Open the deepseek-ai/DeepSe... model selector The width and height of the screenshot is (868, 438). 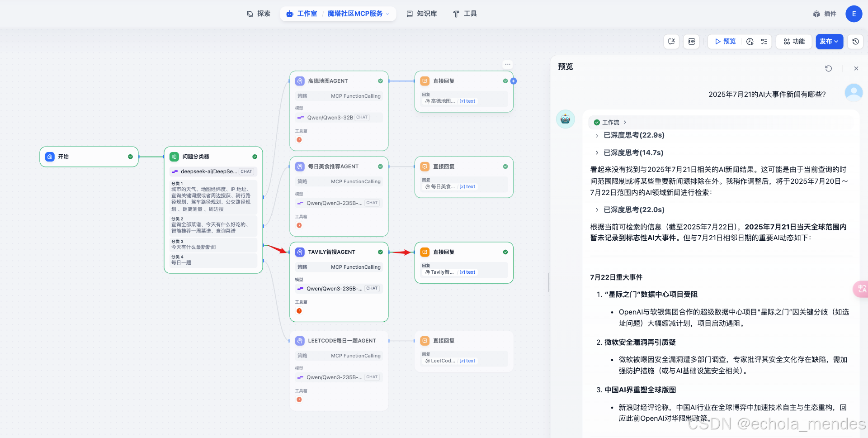(x=214, y=171)
